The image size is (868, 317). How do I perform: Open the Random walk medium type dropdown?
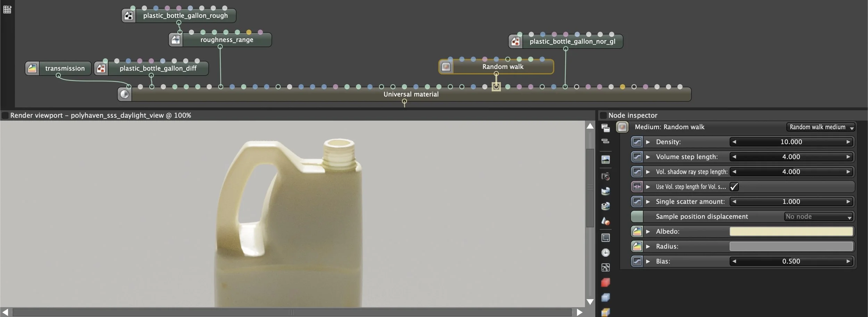click(820, 127)
